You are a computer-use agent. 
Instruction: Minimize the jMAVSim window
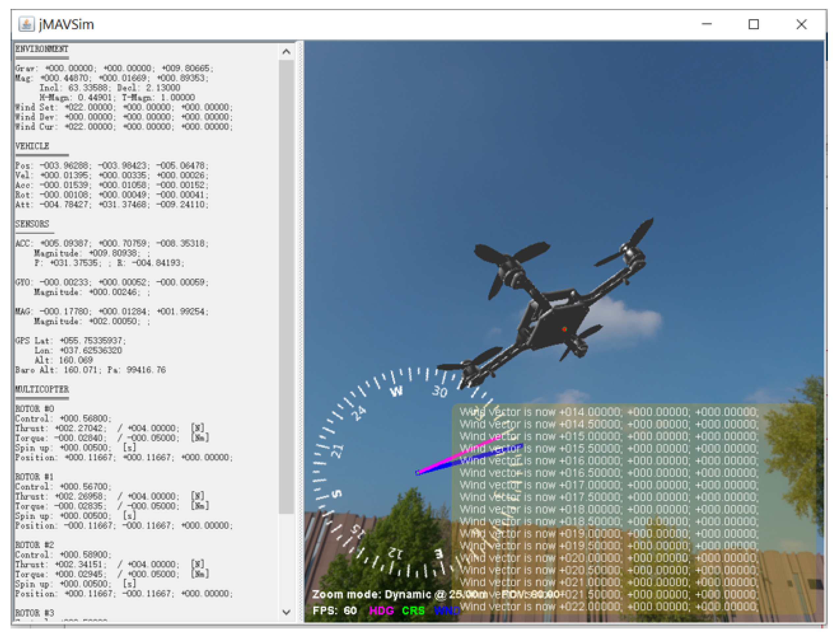(x=706, y=24)
